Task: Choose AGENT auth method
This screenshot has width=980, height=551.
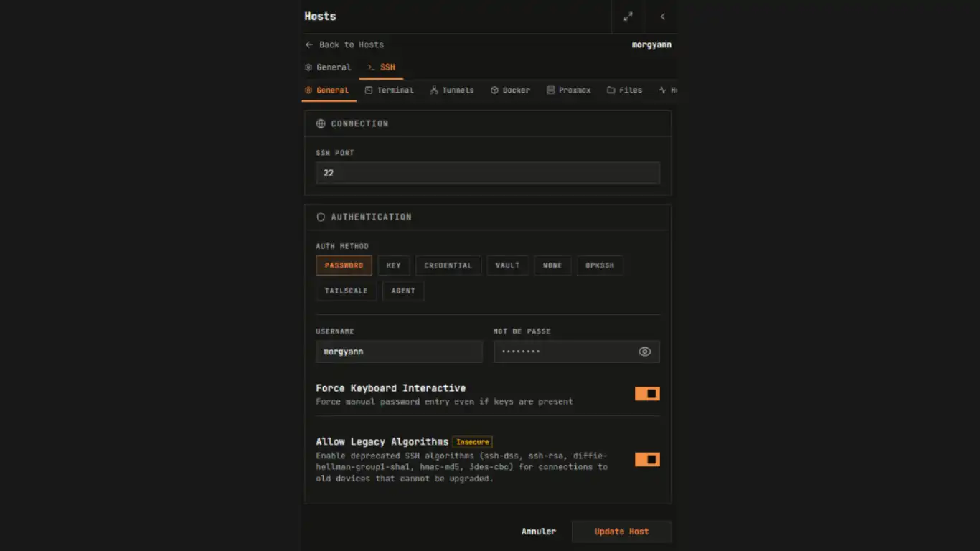Action: tap(403, 291)
